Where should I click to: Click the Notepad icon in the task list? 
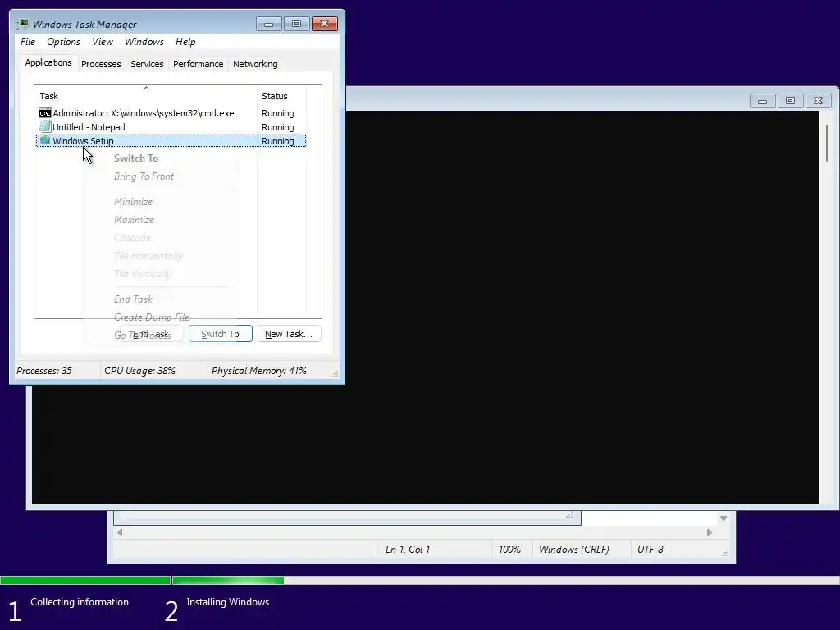point(45,127)
